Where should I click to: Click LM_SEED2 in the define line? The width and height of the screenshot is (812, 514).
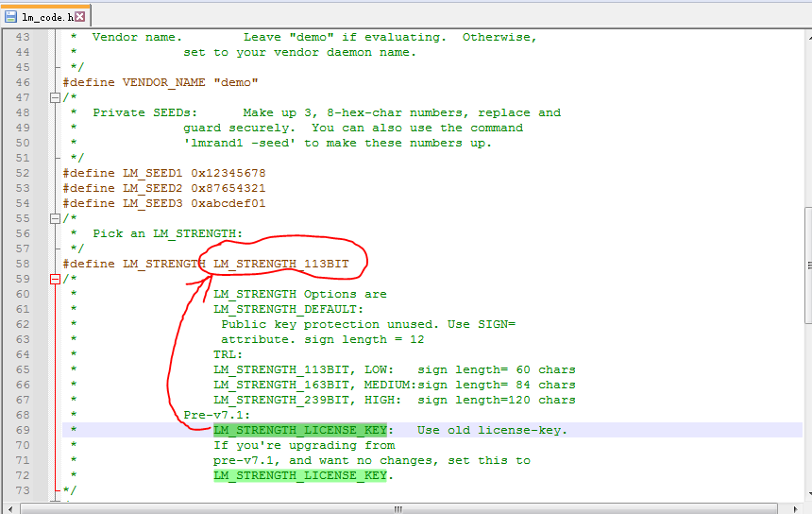(153, 188)
